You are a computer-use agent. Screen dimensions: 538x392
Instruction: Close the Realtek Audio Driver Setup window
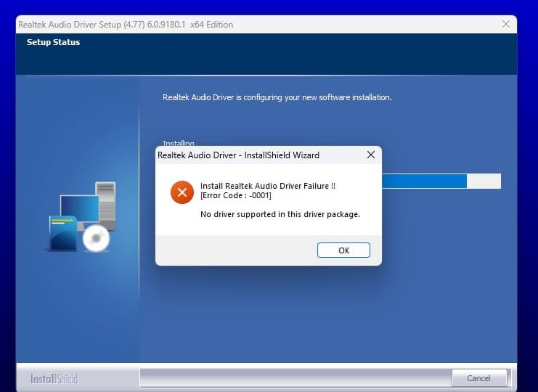point(506,24)
